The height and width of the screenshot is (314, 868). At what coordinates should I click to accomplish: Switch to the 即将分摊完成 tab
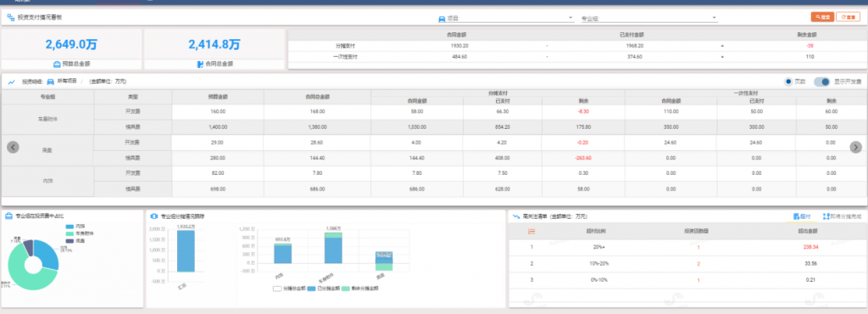pos(842,216)
